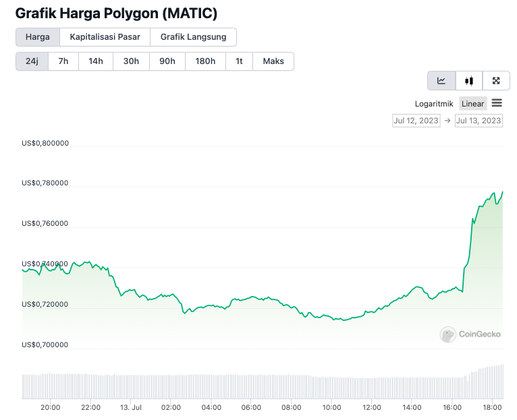
Task: Click US$0,760000 axis label
Action: tap(45, 223)
